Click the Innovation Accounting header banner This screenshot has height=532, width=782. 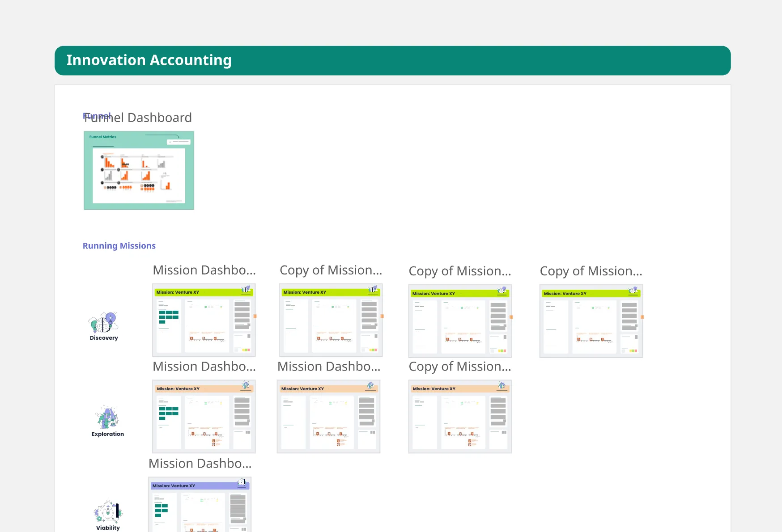pos(392,60)
